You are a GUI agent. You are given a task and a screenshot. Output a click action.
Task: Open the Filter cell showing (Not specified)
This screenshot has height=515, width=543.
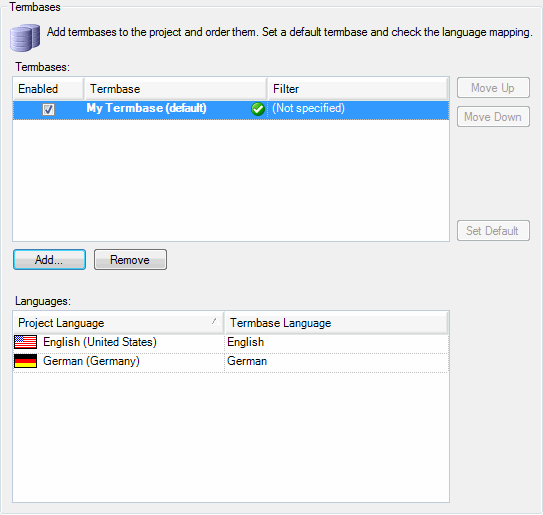tap(358, 109)
